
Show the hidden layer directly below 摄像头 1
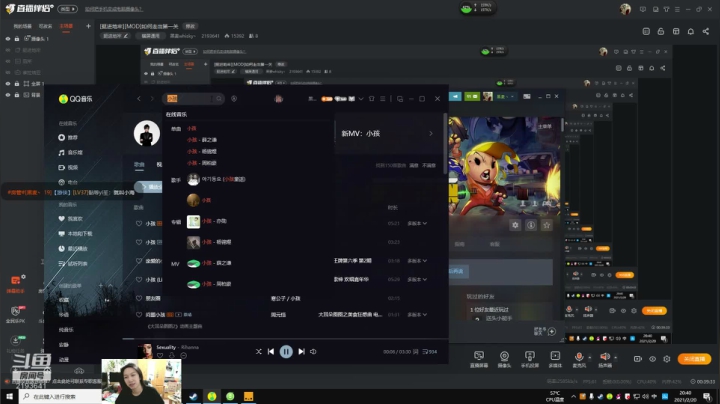click(x=8, y=50)
